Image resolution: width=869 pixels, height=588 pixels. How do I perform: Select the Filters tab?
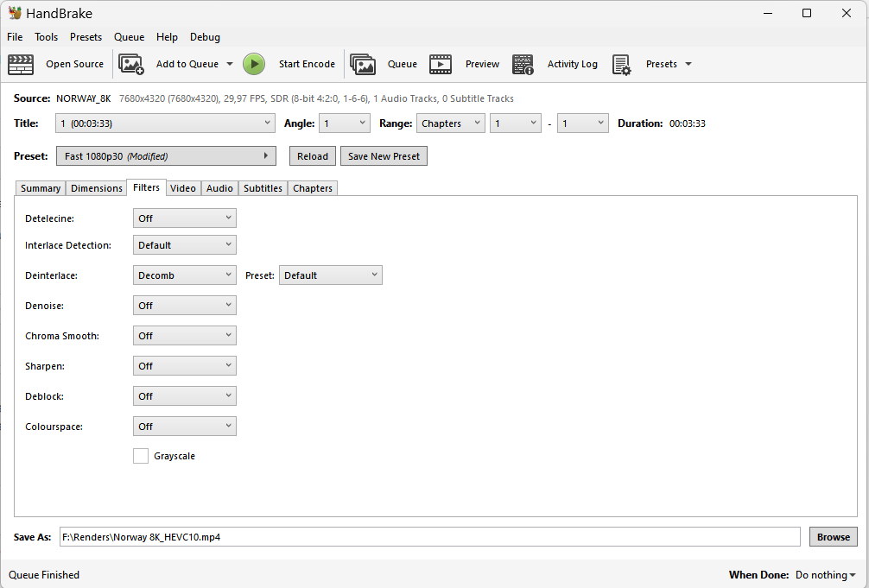[x=146, y=187]
